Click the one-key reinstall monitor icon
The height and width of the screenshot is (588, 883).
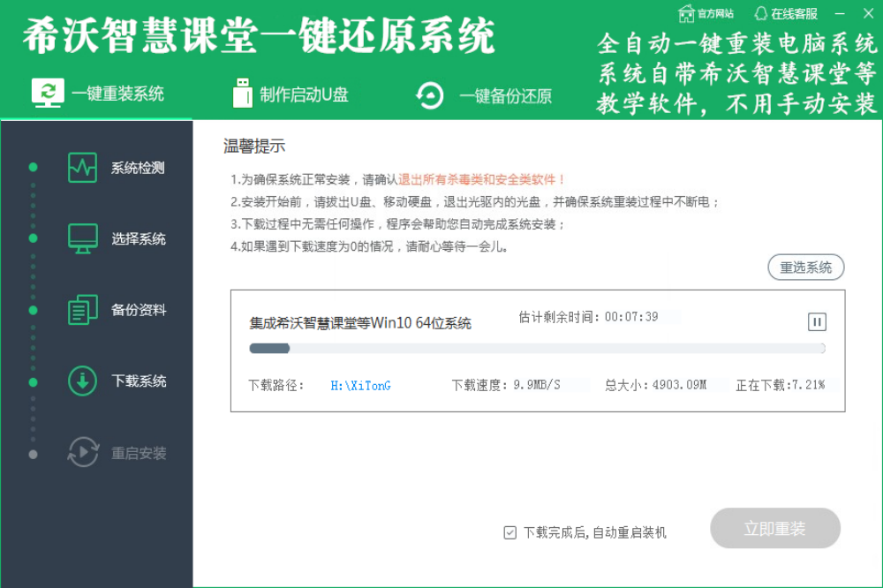pyautogui.click(x=48, y=93)
